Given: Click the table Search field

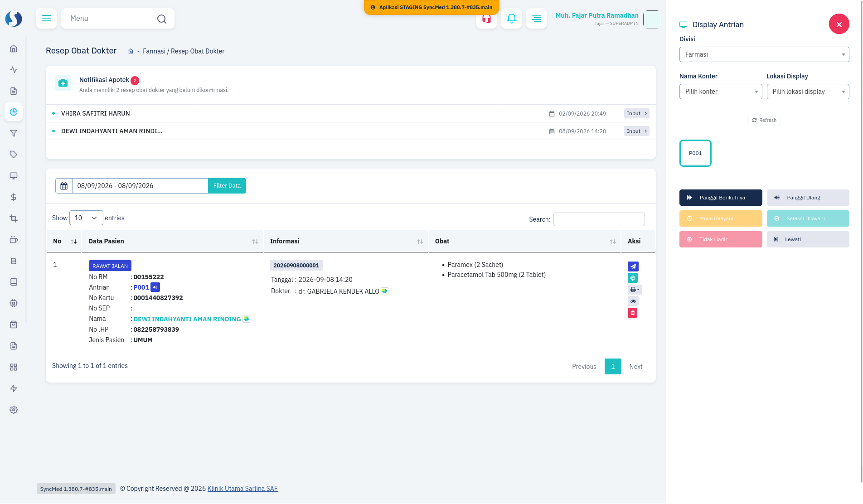Looking at the screenshot, I should (599, 219).
